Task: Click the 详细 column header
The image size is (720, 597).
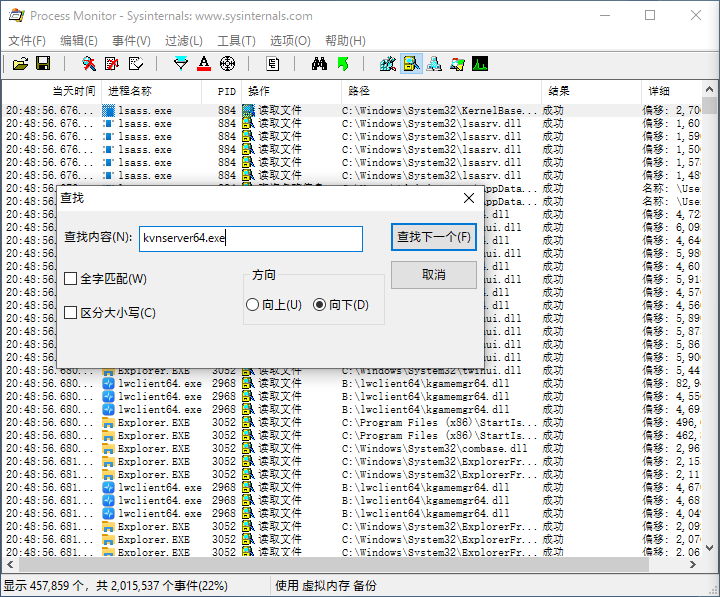Action: point(672,91)
